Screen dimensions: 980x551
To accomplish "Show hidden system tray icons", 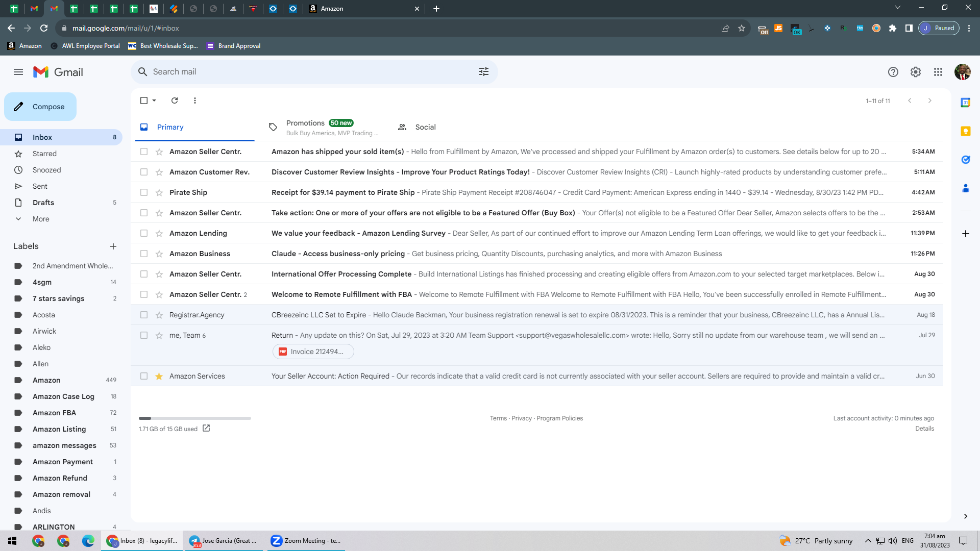I will point(868,541).
